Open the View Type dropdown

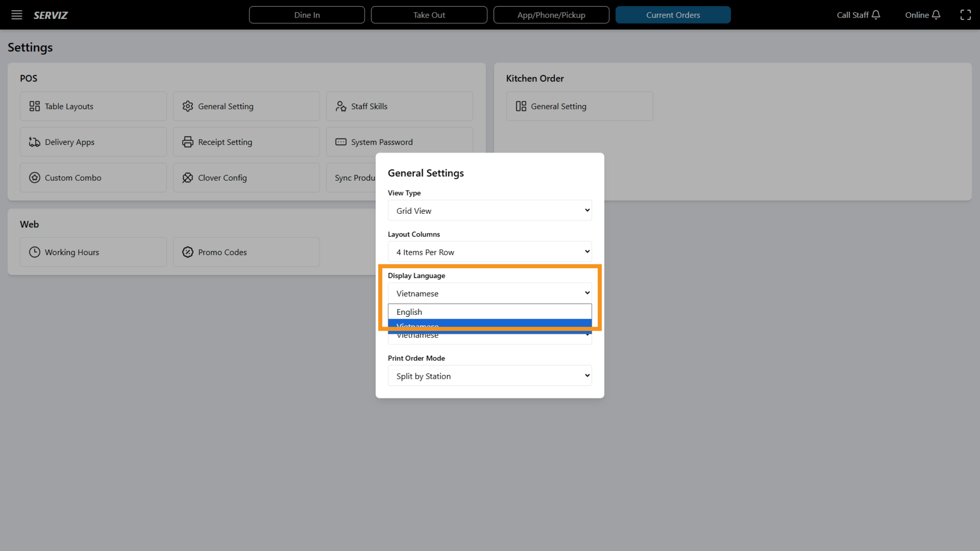(489, 210)
